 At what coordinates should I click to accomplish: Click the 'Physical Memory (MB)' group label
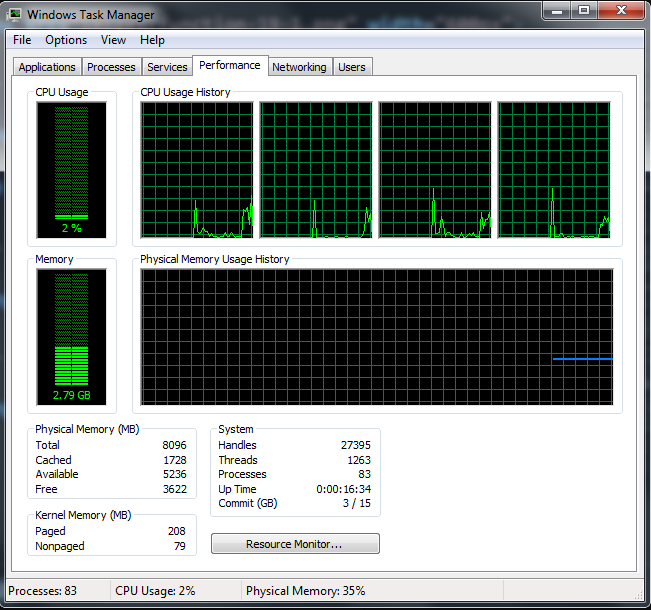[x=87, y=429]
